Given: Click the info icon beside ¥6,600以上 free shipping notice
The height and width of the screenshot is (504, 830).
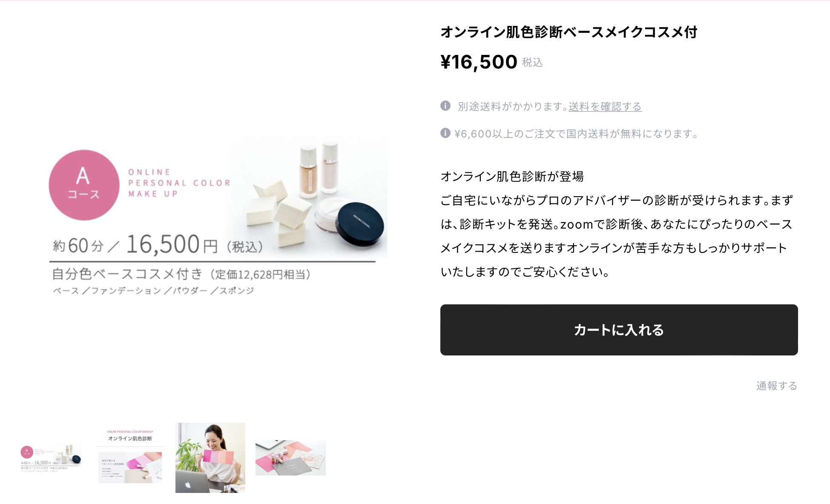Looking at the screenshot, I should click(x=445, y=133).
